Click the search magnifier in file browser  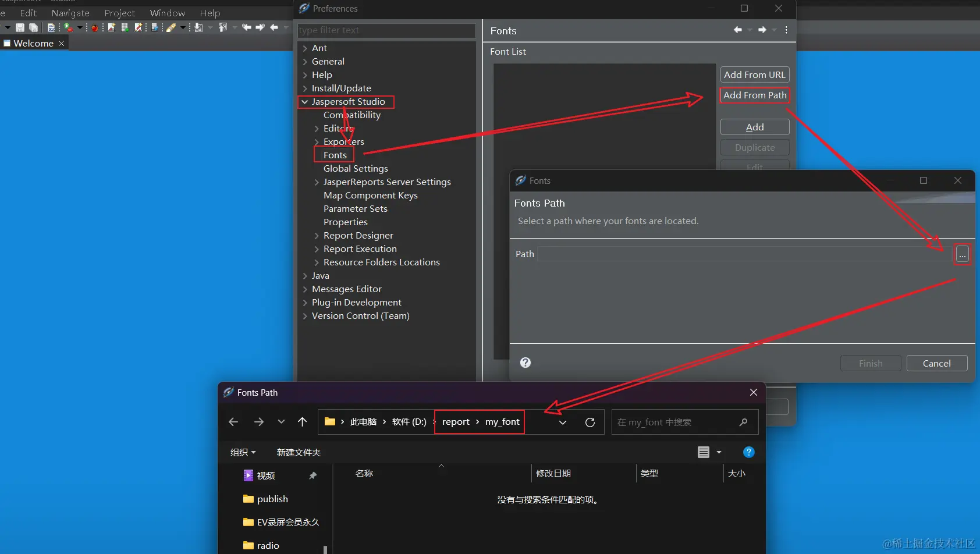coord(743,422)
